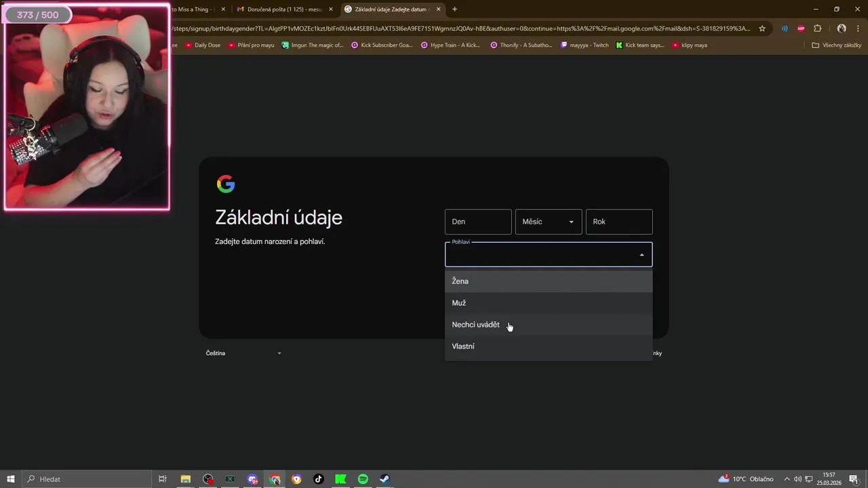868x488 pixels.
Task: Open the Thonify - A Subatho bookmark
Action: 521,45
